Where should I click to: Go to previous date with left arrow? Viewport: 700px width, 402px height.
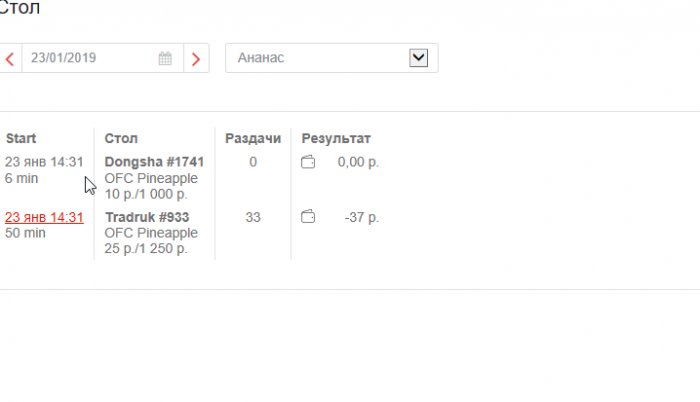pos(10,59)
